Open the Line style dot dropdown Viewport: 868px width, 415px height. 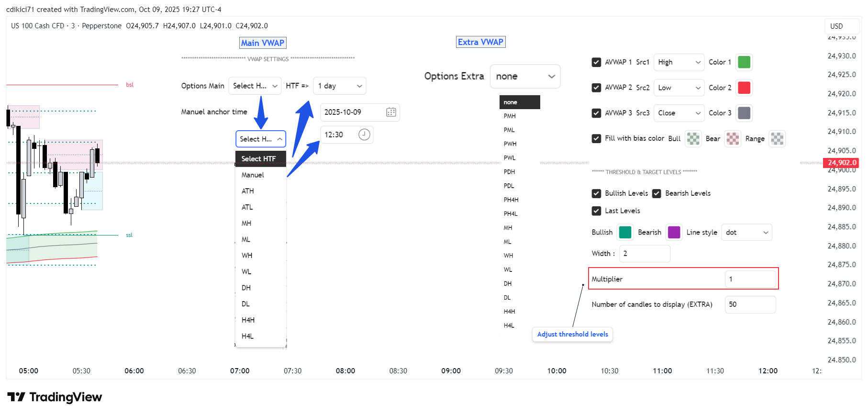point(746,232)
